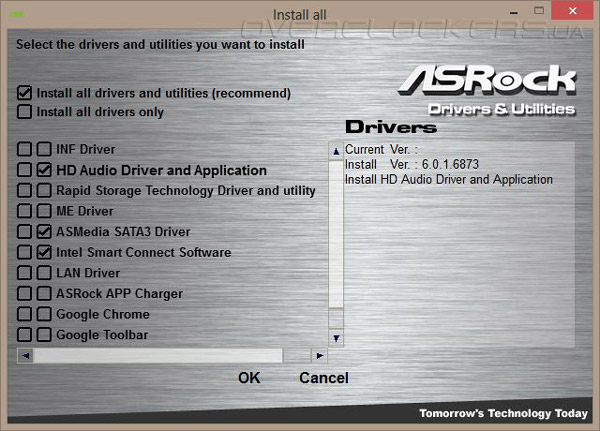Click the scroll down arrow of driver list
Image resolution: width=600 pixels, height=431 pixels.
tap(336, 338)
